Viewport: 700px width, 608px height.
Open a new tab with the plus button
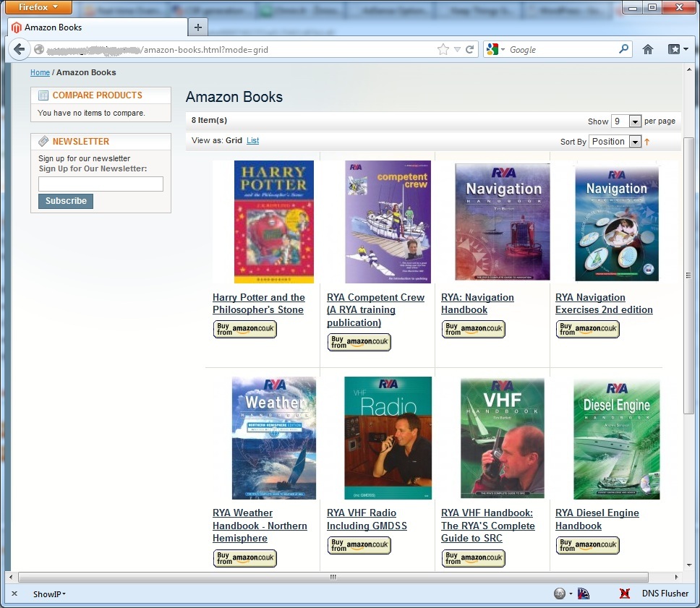[x=197, y=27]
